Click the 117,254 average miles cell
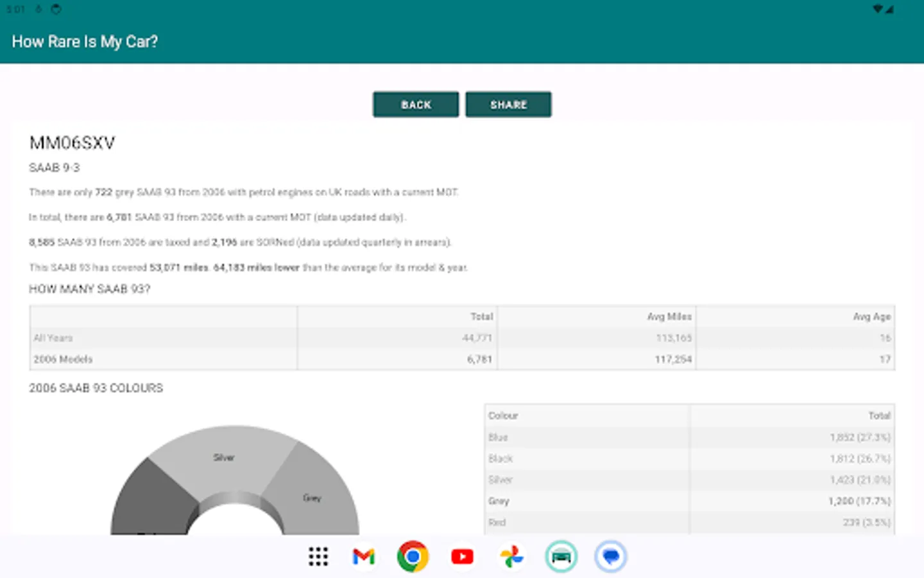This screenshot has height=578, width=924. coord(673,359)
